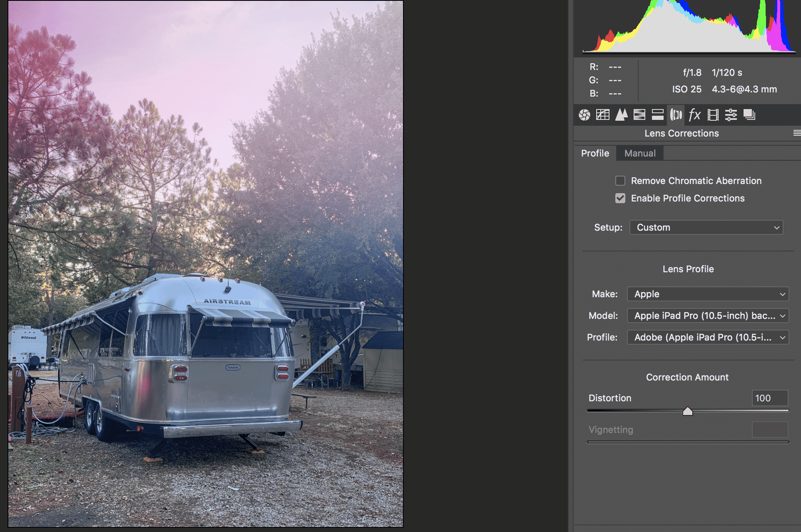Click the Distortion slider handle
The width and height of the screenshot is (801, 532).
click(x=688, y=411)
